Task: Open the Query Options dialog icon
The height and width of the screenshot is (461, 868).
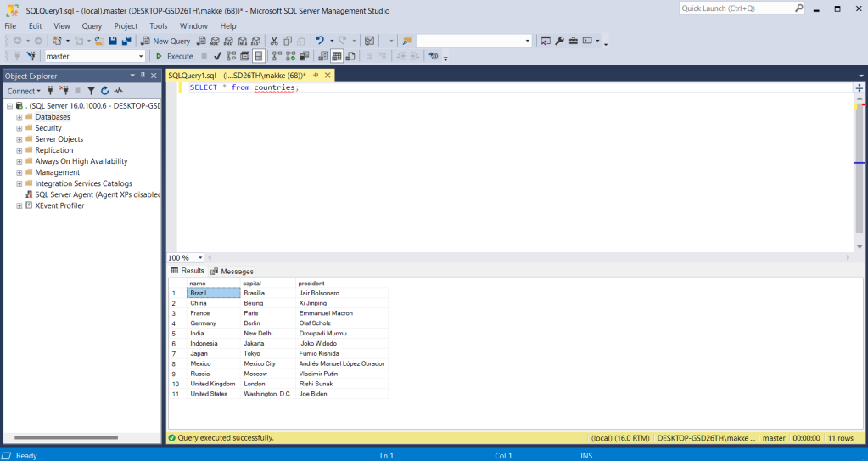Action: (x=244, y=56)
